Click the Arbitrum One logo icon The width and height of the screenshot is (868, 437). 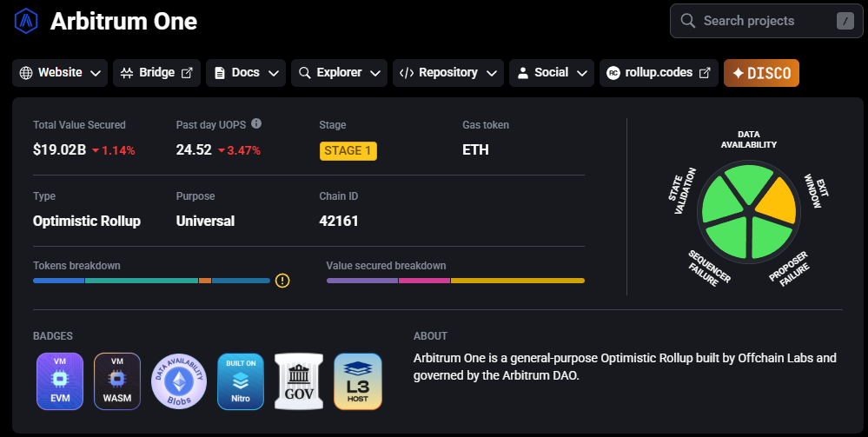25,20
